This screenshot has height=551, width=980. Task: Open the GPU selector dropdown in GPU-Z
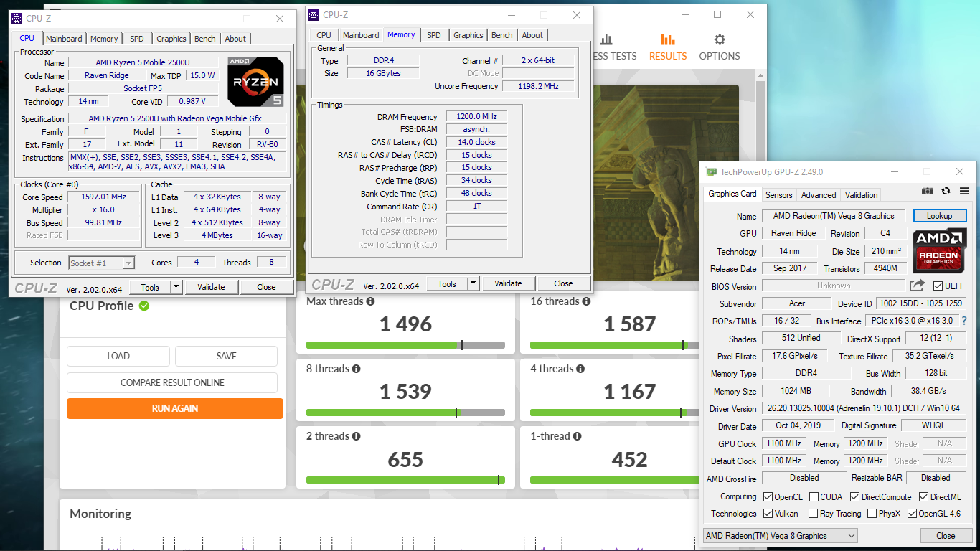[x=780, y=536]
